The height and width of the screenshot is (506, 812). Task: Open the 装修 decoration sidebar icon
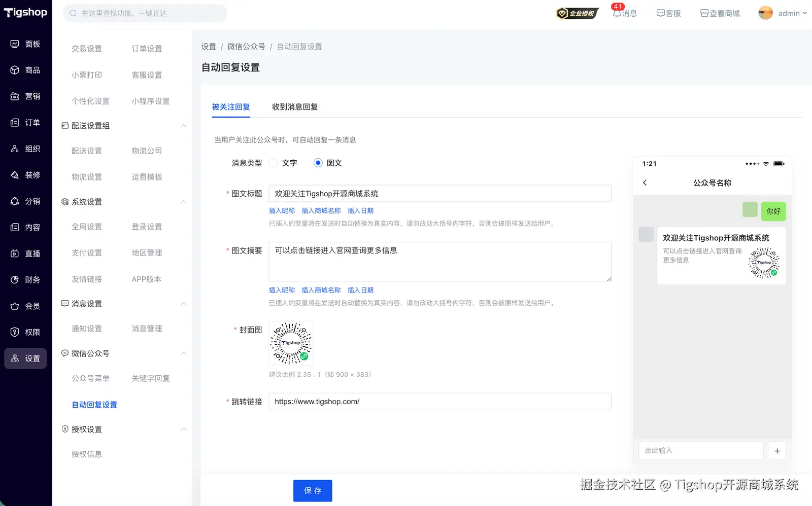(x=15, y=175)
